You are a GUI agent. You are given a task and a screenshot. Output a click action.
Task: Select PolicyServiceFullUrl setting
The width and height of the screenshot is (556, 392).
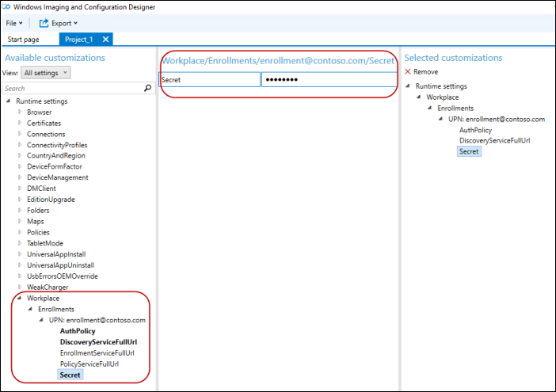click(89, 364)
